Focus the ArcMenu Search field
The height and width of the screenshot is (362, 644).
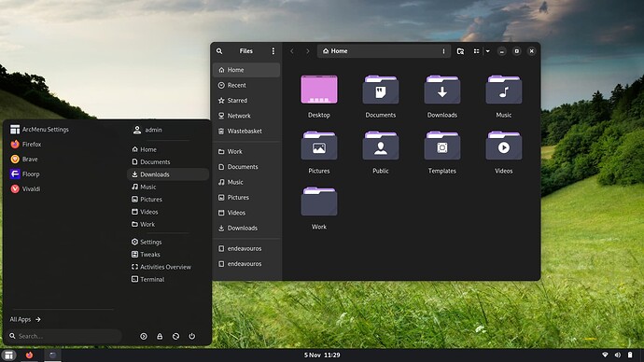click(65, 336)
